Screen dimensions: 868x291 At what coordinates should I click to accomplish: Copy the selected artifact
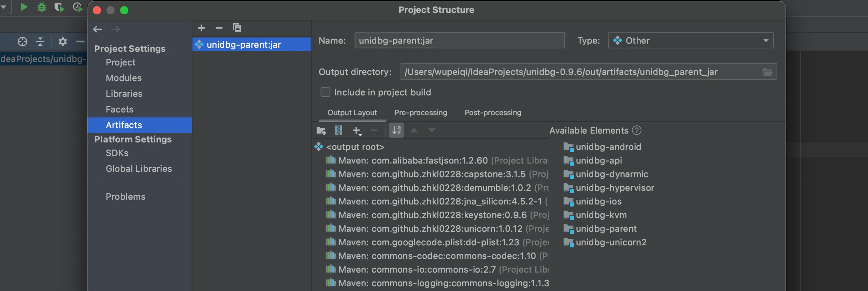point(237,28)
